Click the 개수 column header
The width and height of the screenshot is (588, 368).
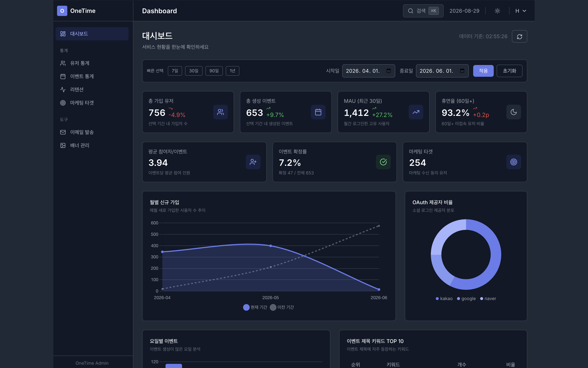pos(462,365)
